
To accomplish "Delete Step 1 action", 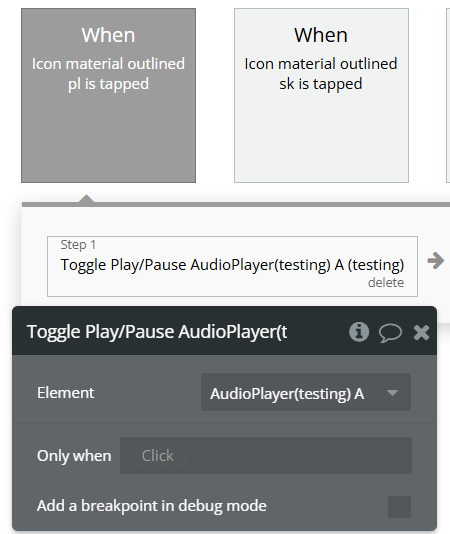I will click(386, 283).
